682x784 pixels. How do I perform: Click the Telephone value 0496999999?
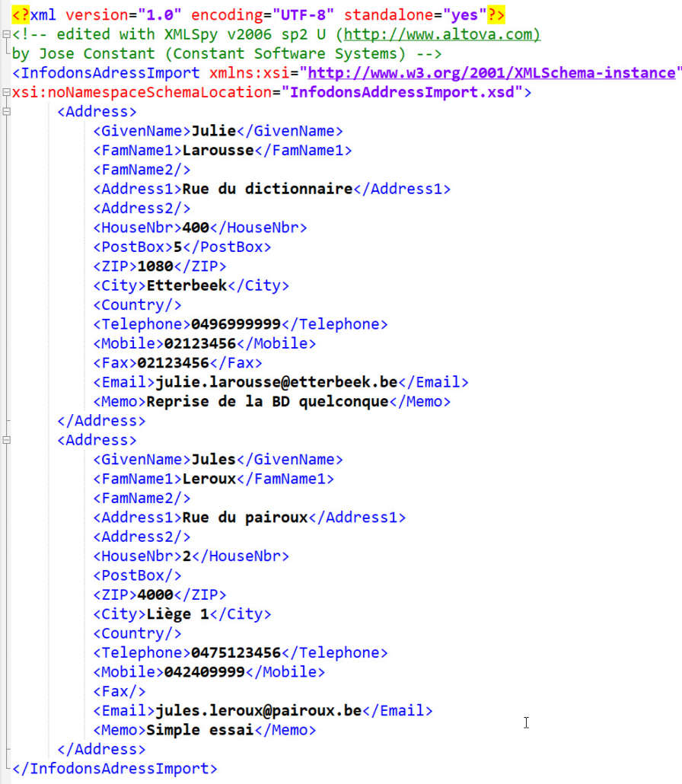click(236, 324)
